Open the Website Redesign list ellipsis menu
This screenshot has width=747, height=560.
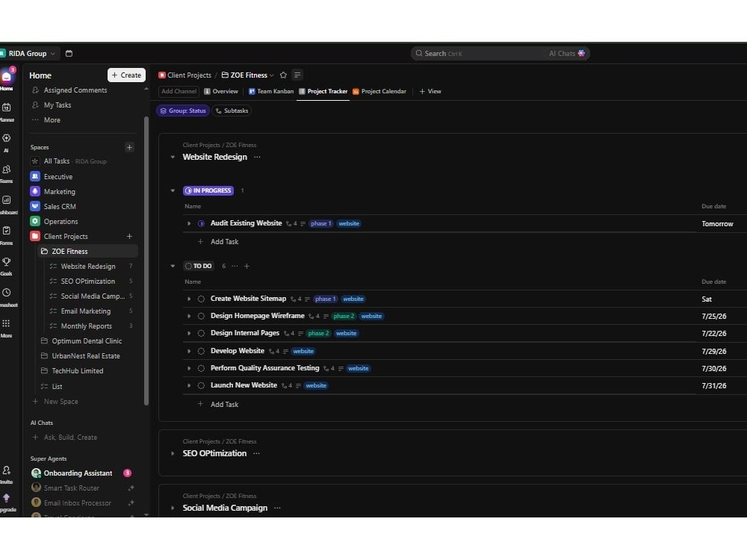(257, 157)
